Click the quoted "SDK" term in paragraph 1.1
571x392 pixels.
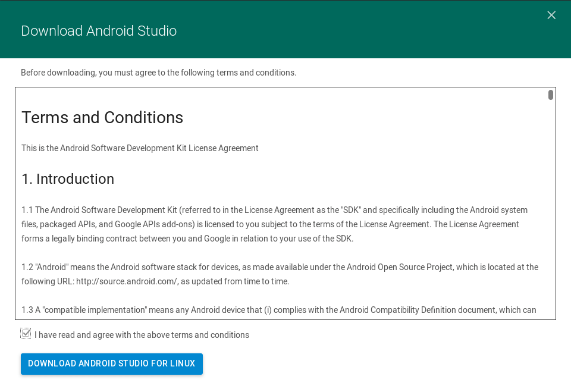(350, 210)
